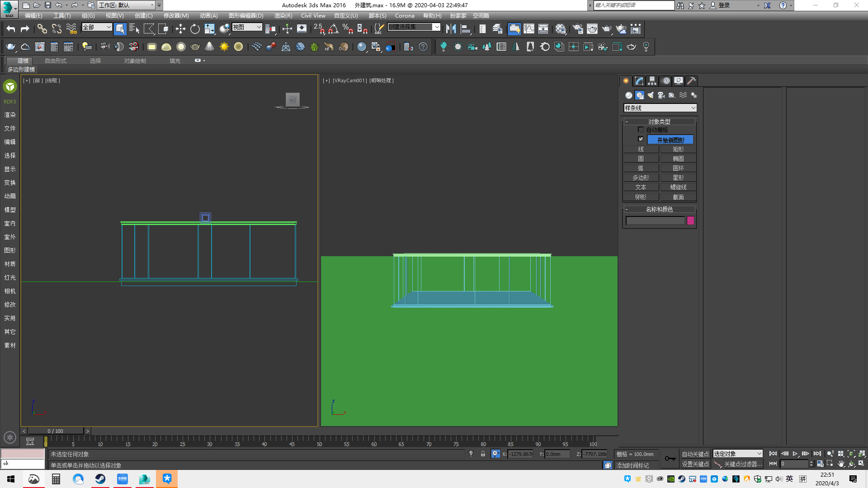Click the magenta object color swatch

point(690,221)
